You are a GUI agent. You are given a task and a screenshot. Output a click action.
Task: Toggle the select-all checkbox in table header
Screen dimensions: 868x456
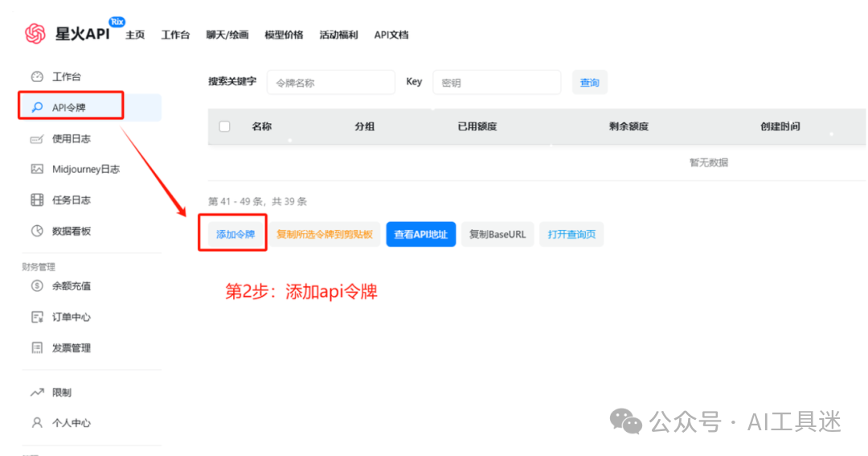click(x=224, y=126)
